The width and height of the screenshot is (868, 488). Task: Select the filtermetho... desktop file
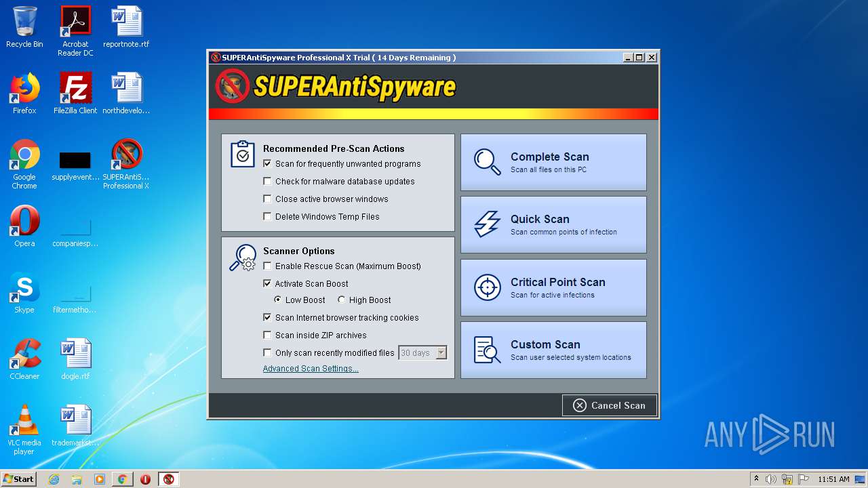(75, 298)
